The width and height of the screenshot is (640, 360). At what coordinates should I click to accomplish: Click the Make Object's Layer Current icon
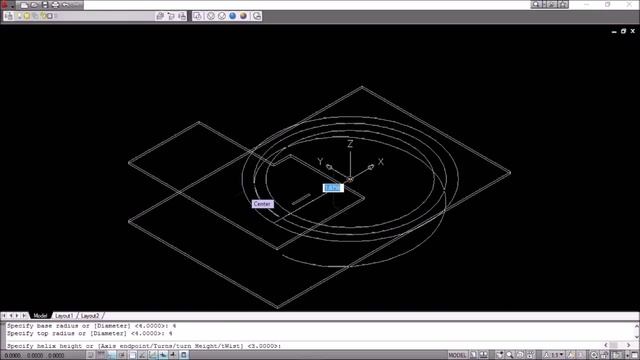click(x=160, y=16)
